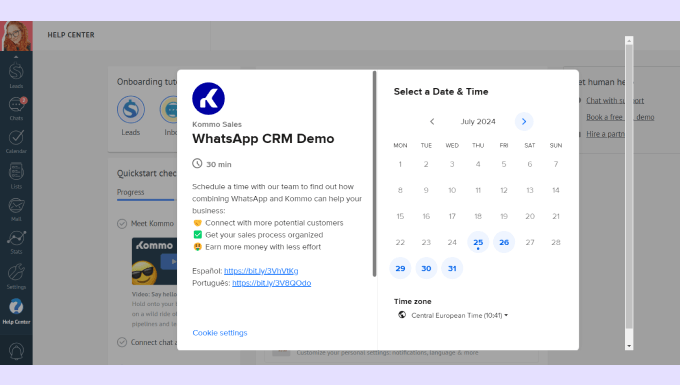
Task: Click the user avatar at the top of the sidebar
Action: pyautogui.click(x=16, y=36)
